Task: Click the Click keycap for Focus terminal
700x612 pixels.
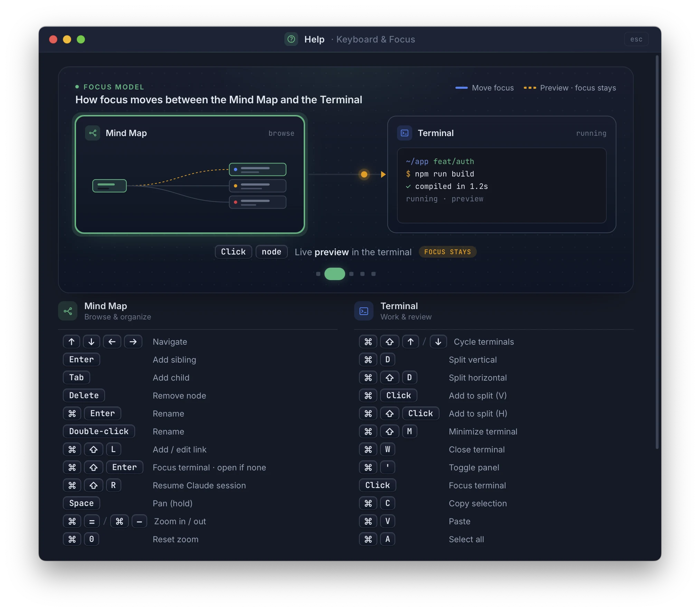Action: (378, 485)
